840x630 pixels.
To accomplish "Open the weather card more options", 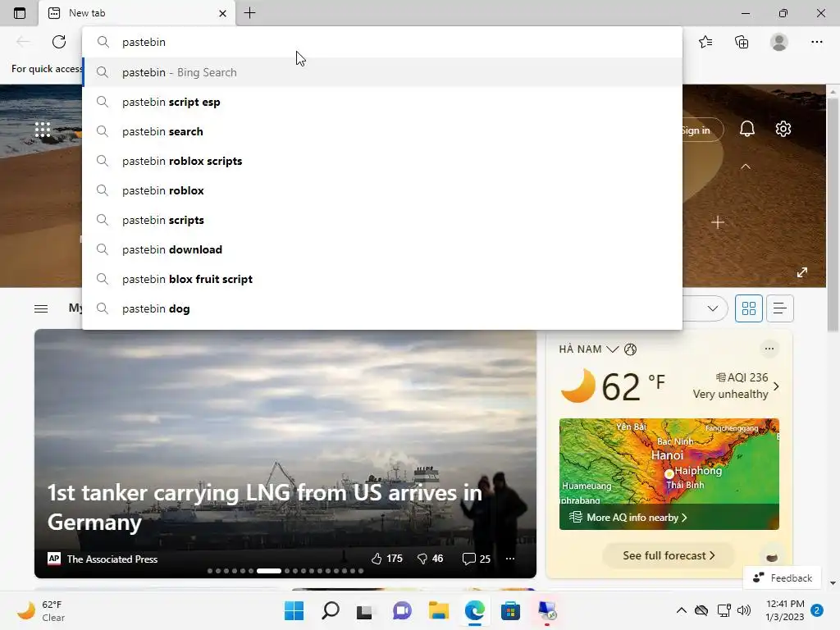I will (769, 349).
